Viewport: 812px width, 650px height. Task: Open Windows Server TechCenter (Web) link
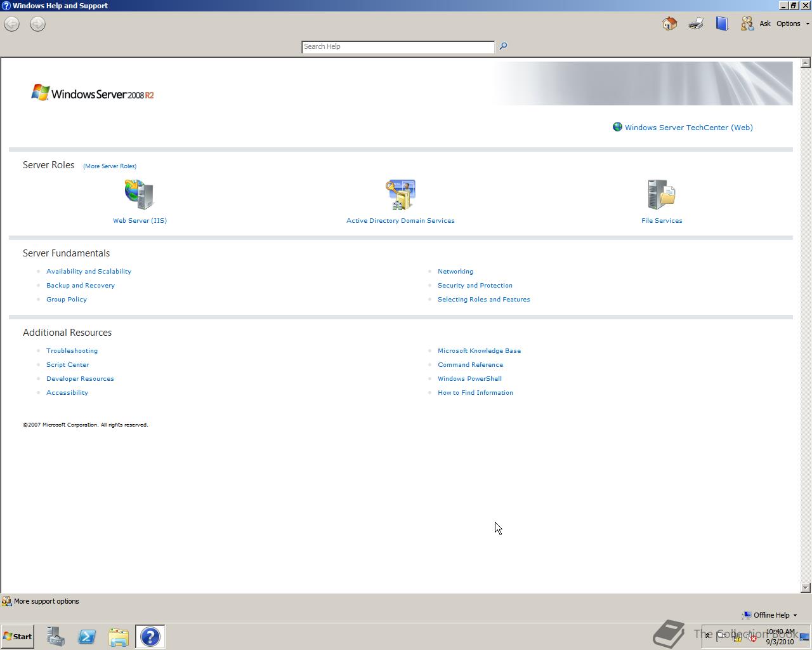click(x=689, y=128)
